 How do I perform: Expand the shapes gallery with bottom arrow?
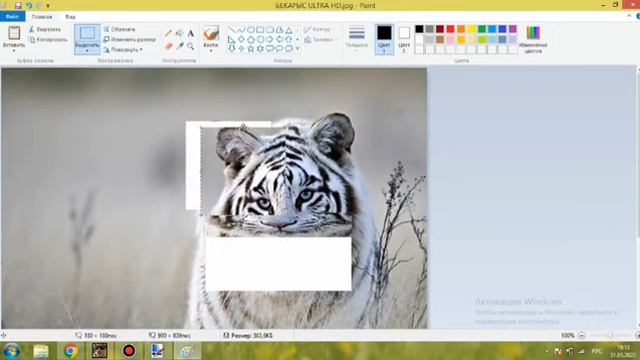tap(298, 49)
